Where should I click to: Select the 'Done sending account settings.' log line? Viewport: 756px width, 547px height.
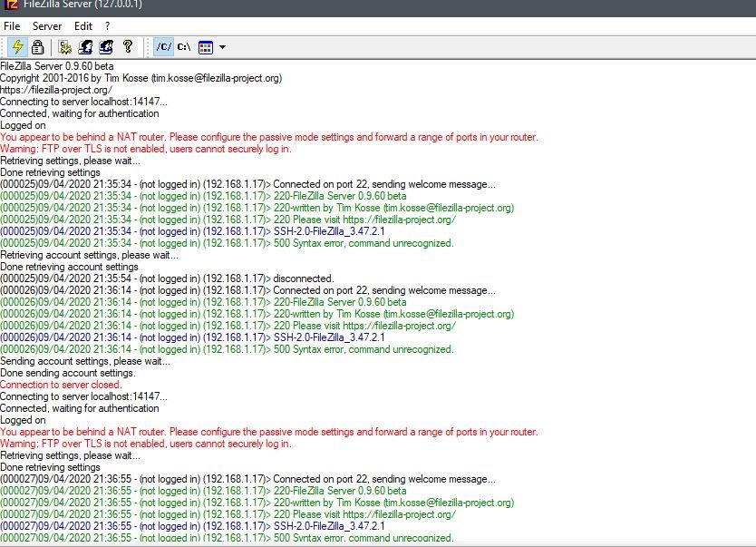(67, 373)
